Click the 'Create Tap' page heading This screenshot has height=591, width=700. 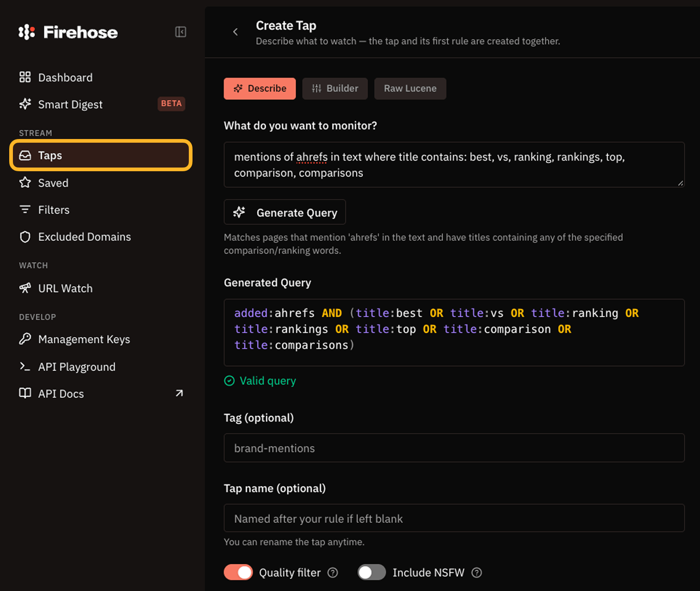point(286,25)
